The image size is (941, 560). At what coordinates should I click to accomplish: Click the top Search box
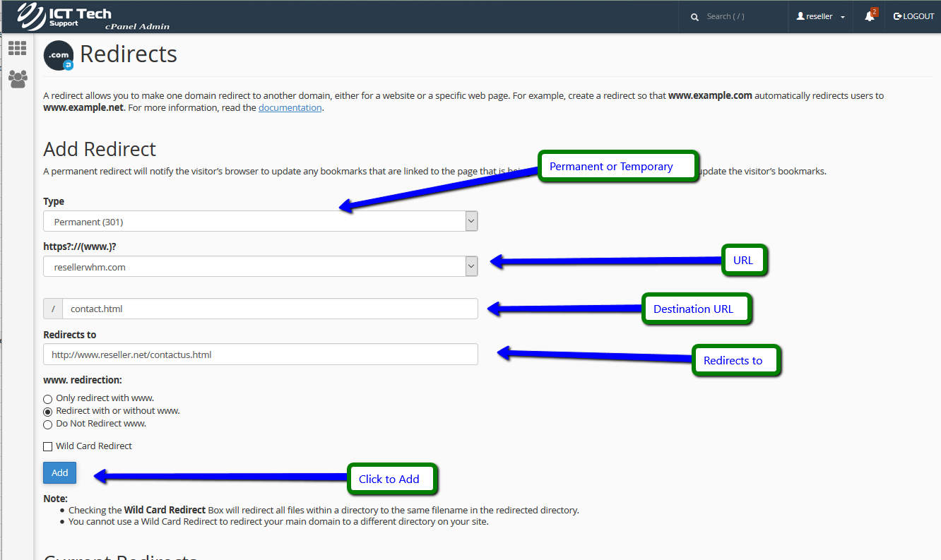pos(742,16)
